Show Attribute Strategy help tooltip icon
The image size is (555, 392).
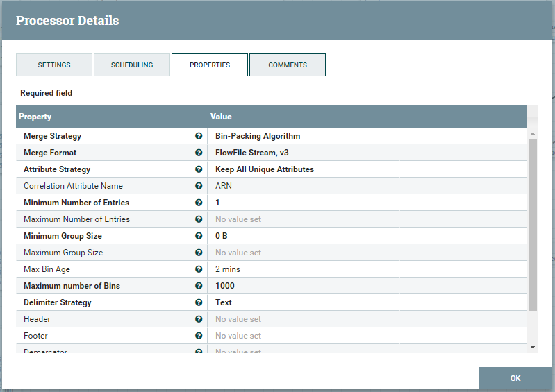pos(199,169)
